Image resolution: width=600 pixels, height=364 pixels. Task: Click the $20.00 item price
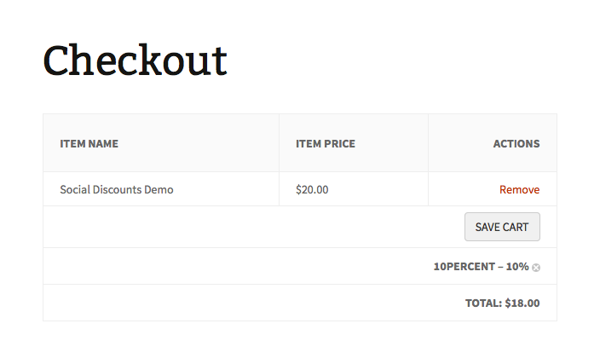pos(312,189)
